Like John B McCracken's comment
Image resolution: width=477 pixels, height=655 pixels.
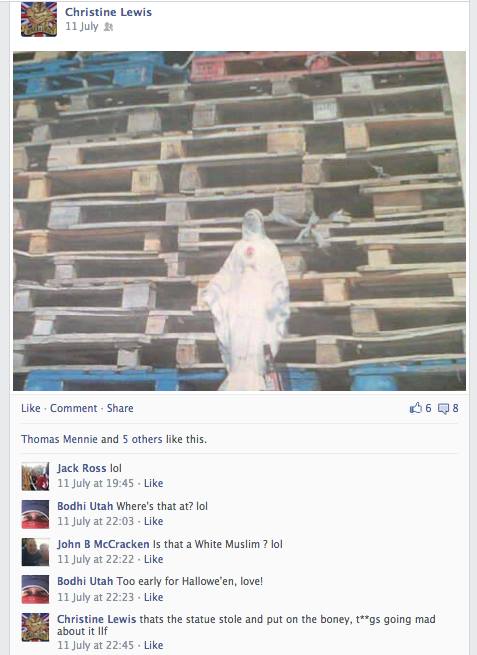click(153, 559)
